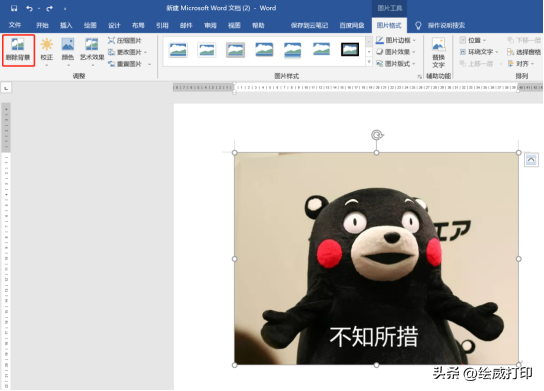The height and width of the screenshot is (391, 544).
Task: Open Picture Styles dialog launcher
Action: click(x=420, y=76)
